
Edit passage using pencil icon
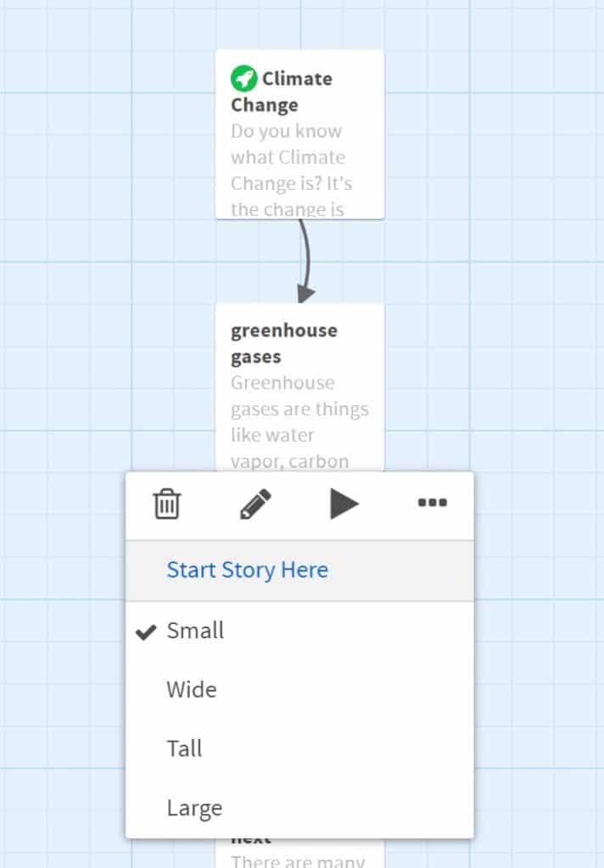click(x=255, y=504)
